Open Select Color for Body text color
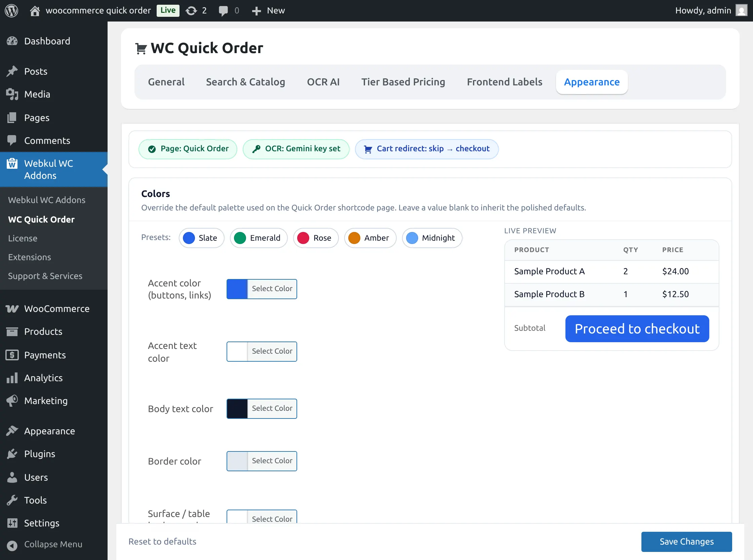753x560 pixels. click(272, 408)
